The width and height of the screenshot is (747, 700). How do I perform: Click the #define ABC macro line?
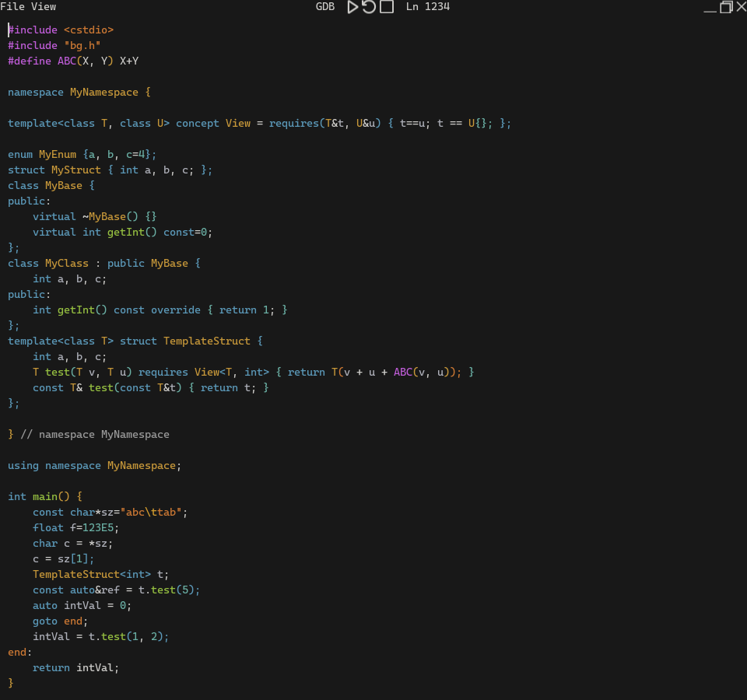(73, 61)
